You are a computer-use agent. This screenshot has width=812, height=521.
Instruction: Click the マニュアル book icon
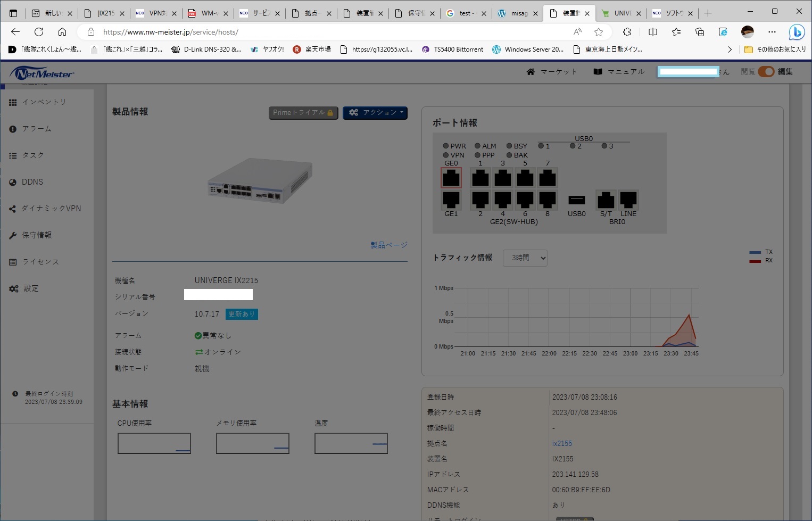tap(598, 71)
